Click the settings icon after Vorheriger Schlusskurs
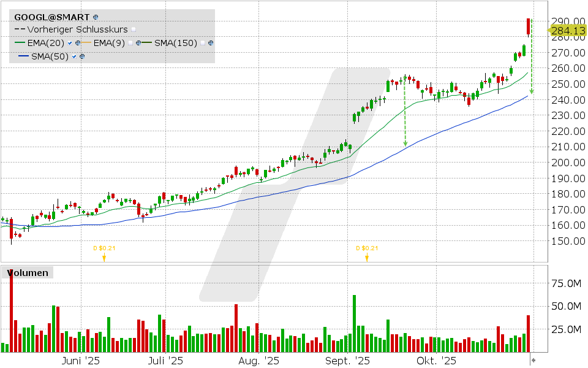This screenshot has width=588, height=368. tap(133, 29)
